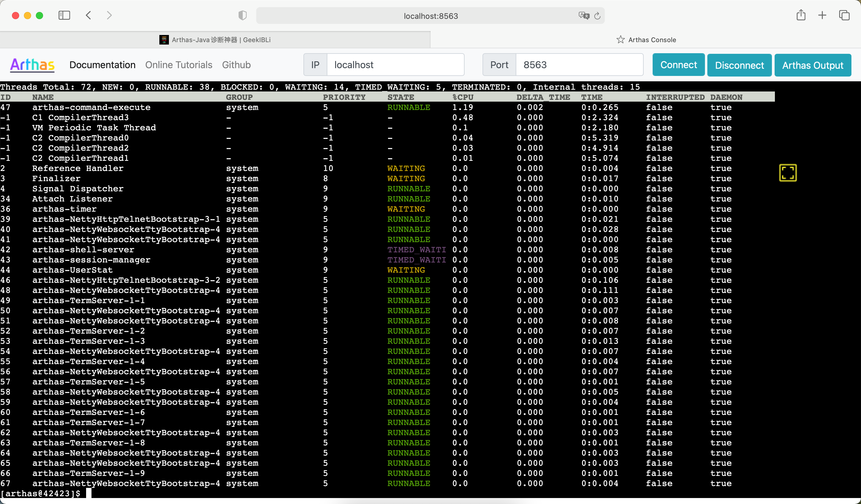The image size is (861, 504).
Task: Show tab overview icon
Action: coord(844,15)
